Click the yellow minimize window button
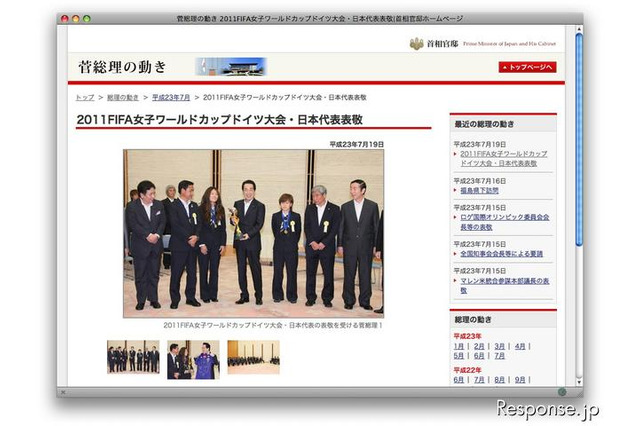This screenshot has height=426, width=640. 76,18
